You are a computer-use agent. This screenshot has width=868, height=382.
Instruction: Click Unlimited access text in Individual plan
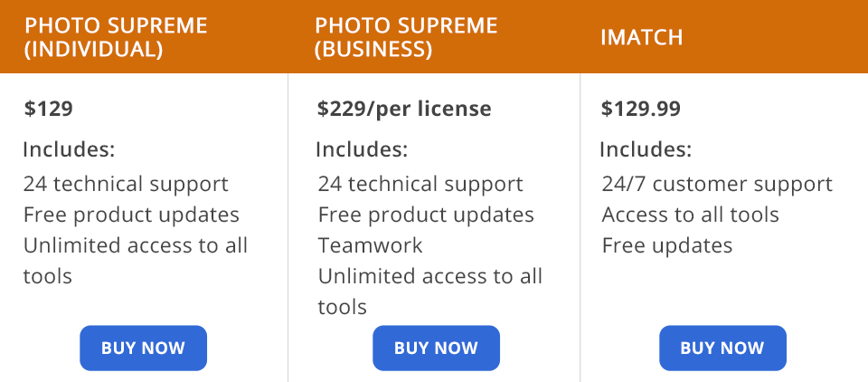point(136,245)
